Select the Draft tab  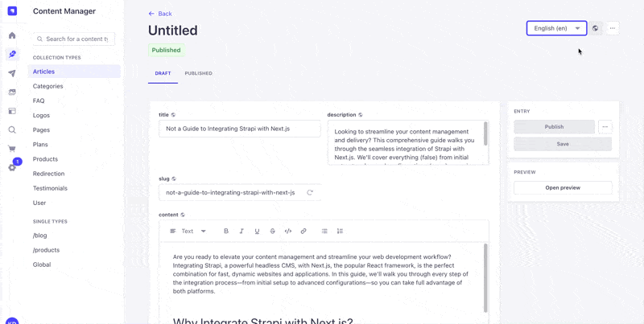click(x=163, y=73)
